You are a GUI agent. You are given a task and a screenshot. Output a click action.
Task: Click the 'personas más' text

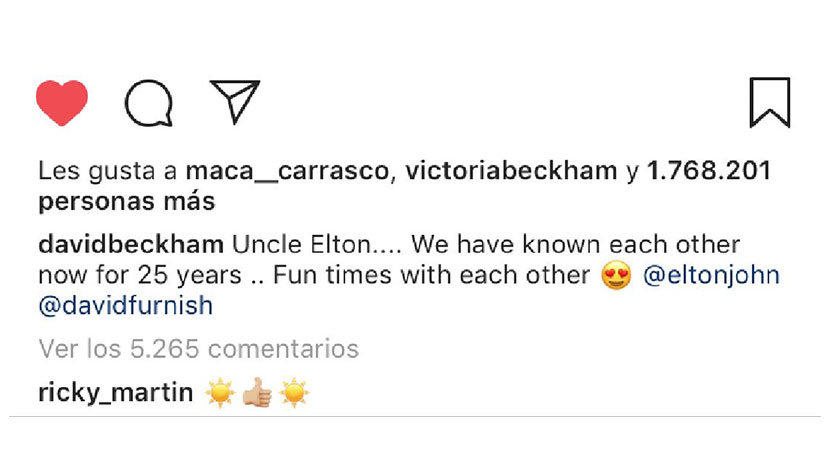tap(126, 201)
